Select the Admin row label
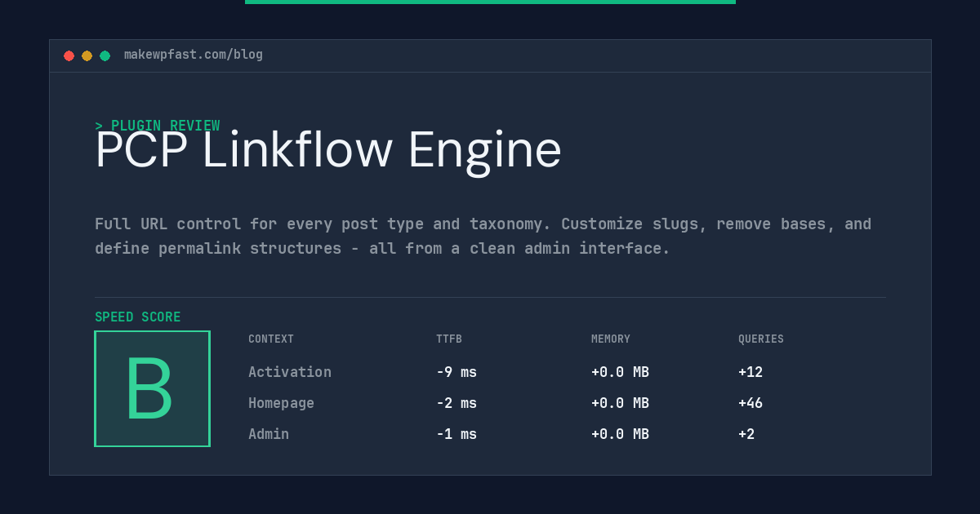This screenshot has height=514, width=980. (x=269, y=434)
